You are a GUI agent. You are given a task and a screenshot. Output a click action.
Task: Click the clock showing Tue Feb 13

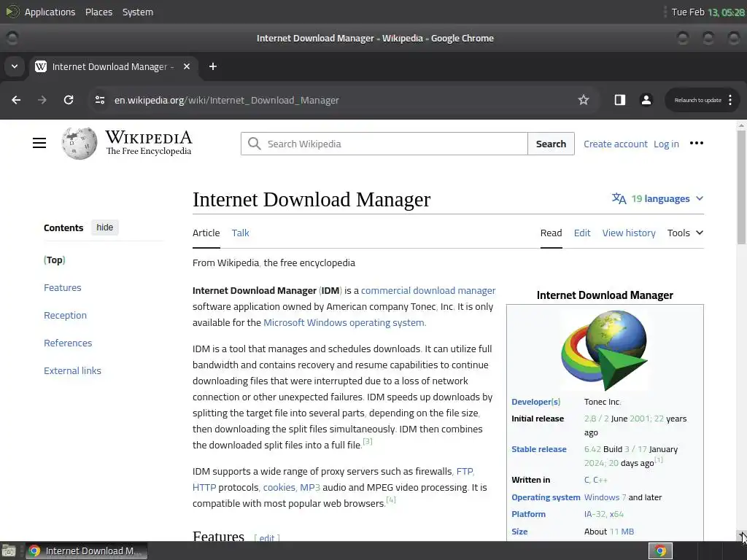coord(708,12)
